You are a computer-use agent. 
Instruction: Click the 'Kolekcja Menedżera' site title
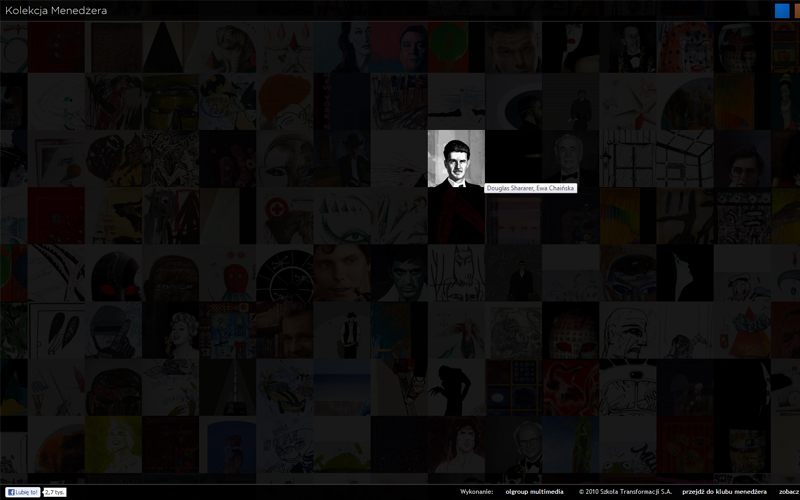[x=56, y=10]
